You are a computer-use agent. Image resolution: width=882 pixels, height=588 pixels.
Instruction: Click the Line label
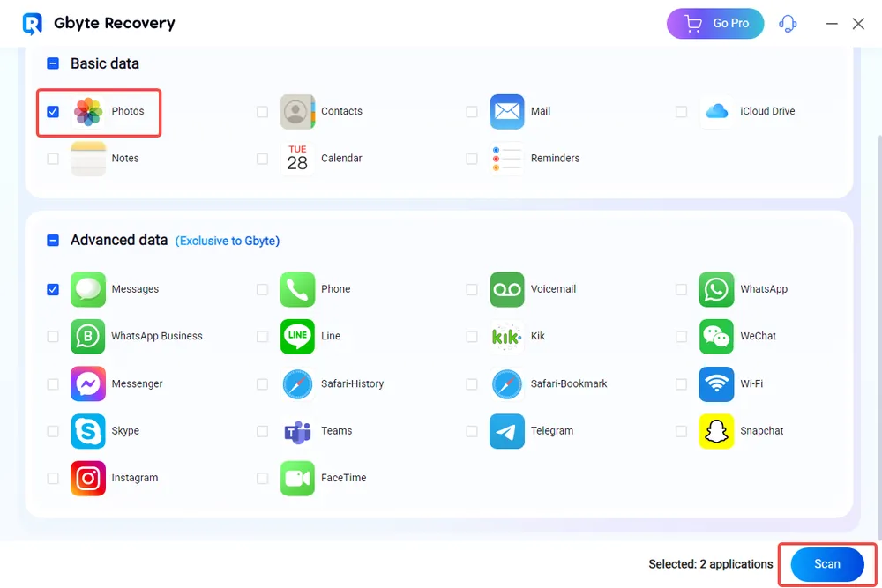[331, 336]
